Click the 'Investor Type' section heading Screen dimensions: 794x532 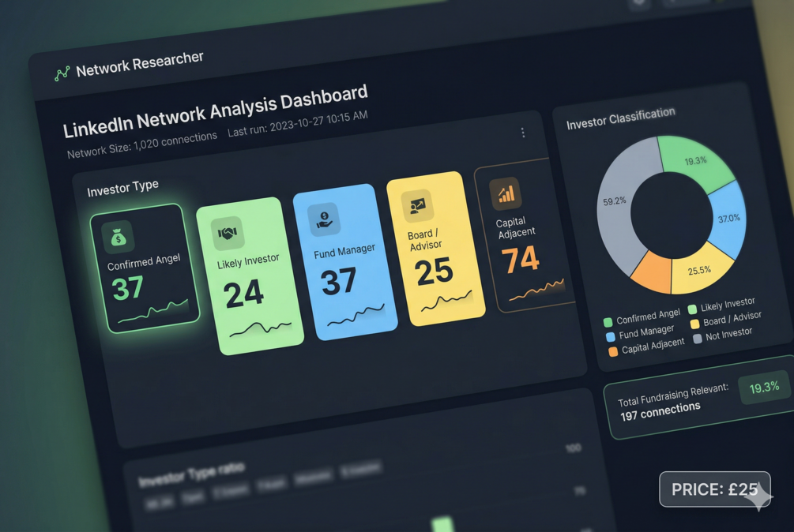click(x=122, y=188)
